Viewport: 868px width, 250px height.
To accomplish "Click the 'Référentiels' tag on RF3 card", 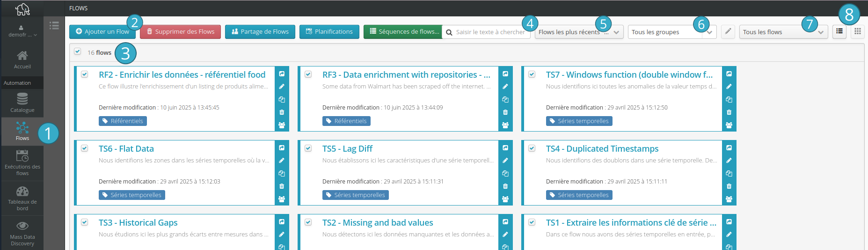I will coord(346,121).
